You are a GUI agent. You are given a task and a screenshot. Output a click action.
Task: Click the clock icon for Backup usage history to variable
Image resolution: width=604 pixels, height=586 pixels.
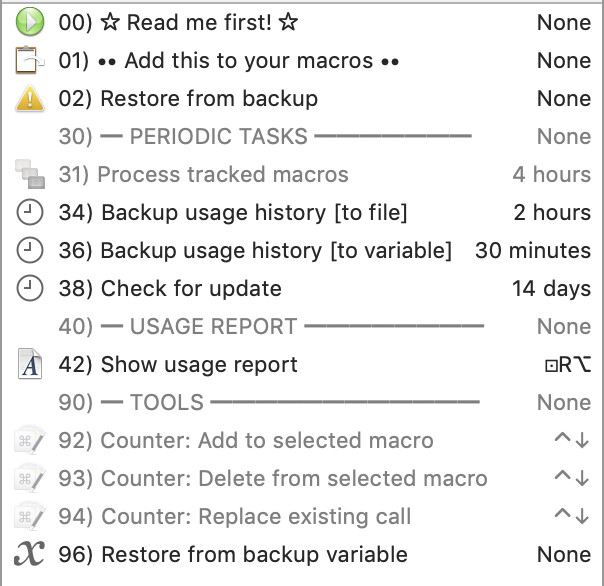(30, 250)
